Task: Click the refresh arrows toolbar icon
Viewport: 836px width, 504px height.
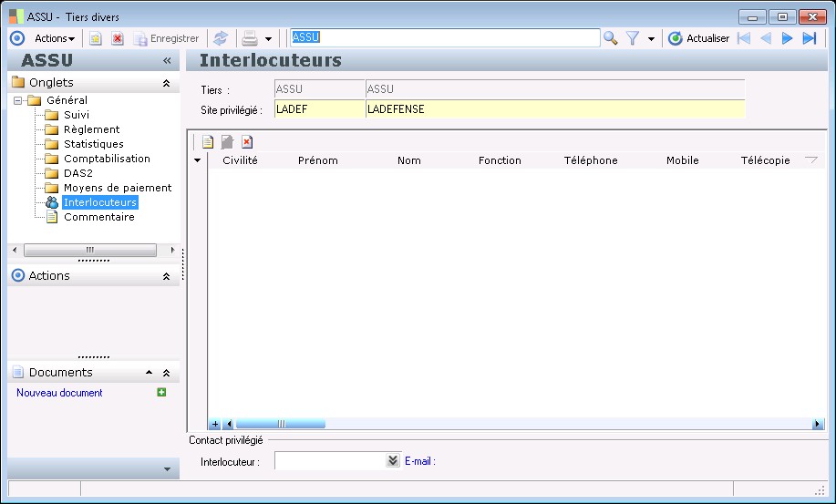Action: [221, 38]
